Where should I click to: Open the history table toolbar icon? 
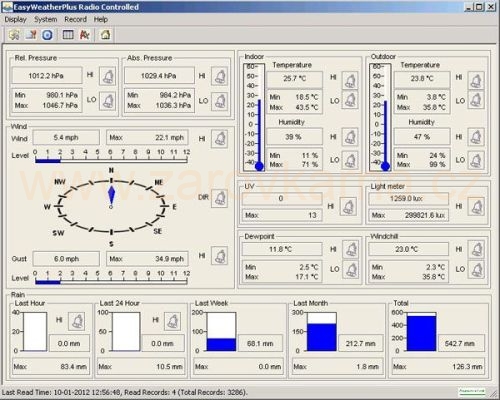pyautogui.click(x=68, y=35)
